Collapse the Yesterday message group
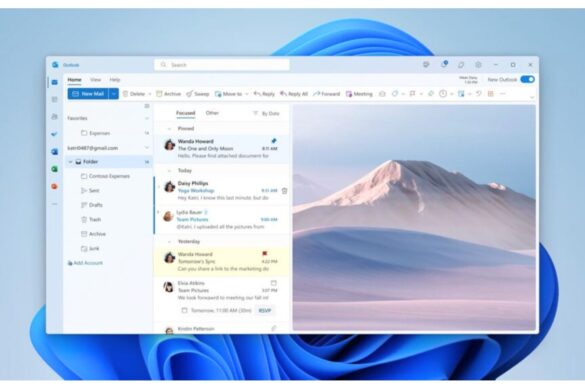This screenshot has height=390, width=585. (x=169, y=242)
